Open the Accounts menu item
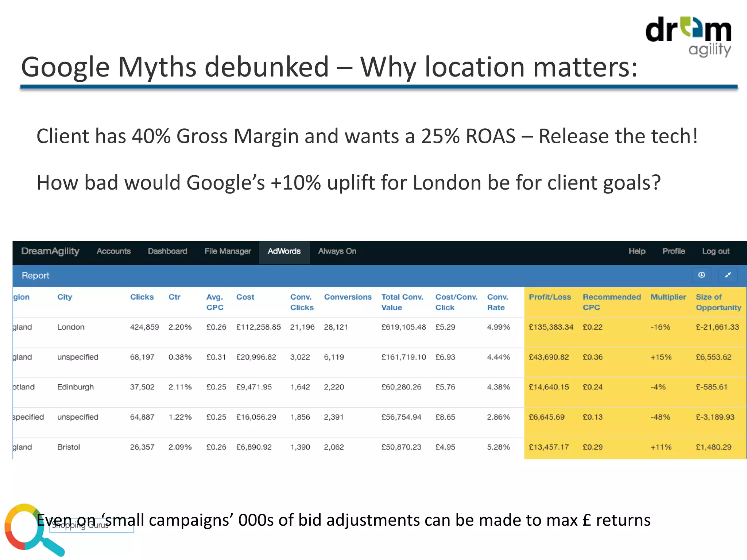747x560 pixels. [114, 251]
